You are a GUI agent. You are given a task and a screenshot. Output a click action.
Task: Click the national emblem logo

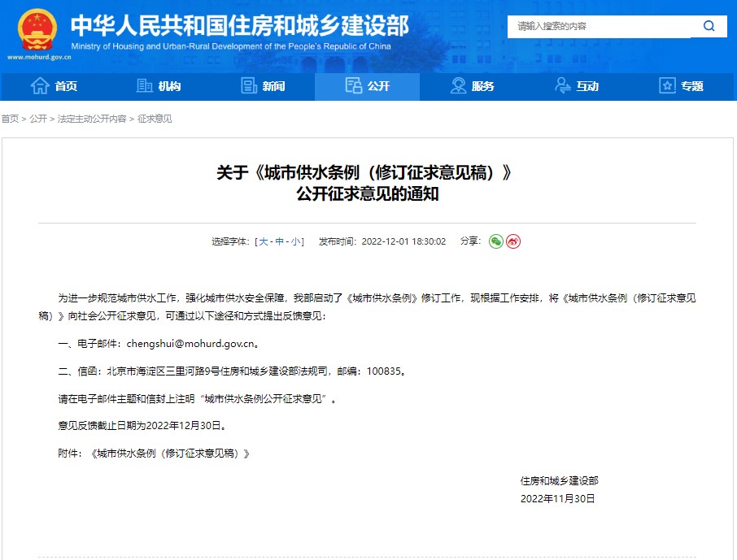pyautogui.click(x=37, y=30)
